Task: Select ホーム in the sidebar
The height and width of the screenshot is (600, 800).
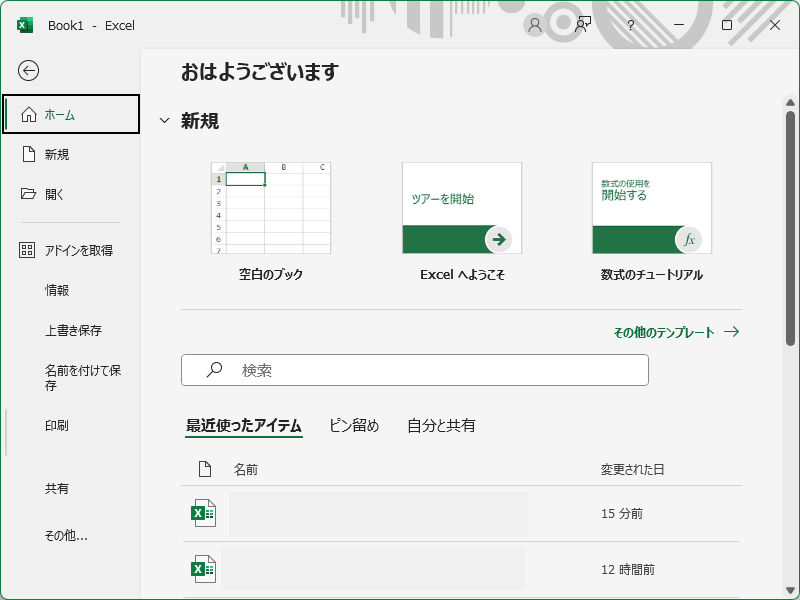Action: (71, 114)
